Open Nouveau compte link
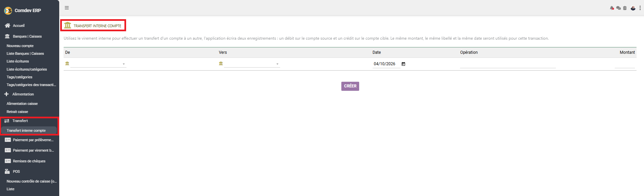Screen dimensions: 644x196 (x=20, y=46)
